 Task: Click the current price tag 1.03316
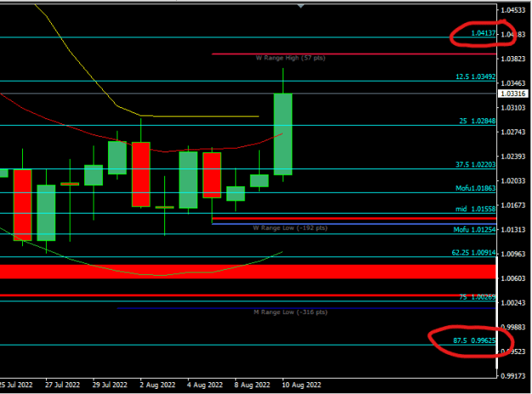coord(512,94)
